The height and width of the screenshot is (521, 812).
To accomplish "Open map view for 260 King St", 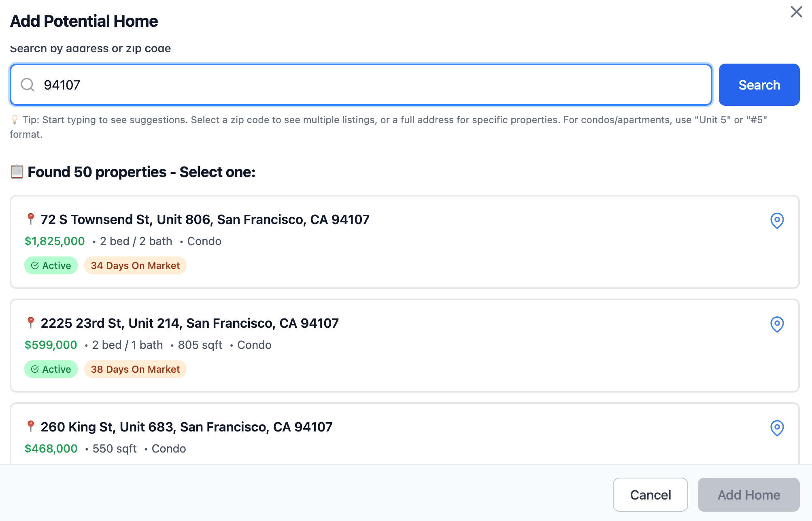I will point(777,428).
